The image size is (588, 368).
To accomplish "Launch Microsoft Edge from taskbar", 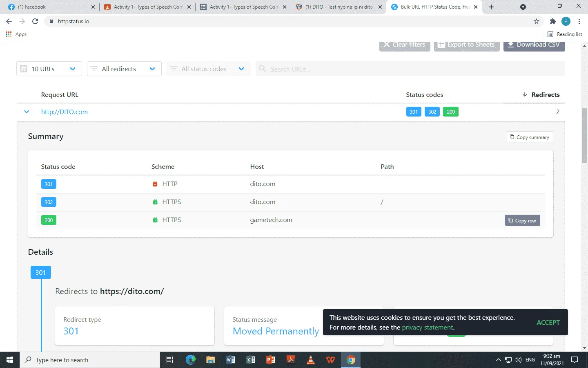I will click(x=191, y=360).
